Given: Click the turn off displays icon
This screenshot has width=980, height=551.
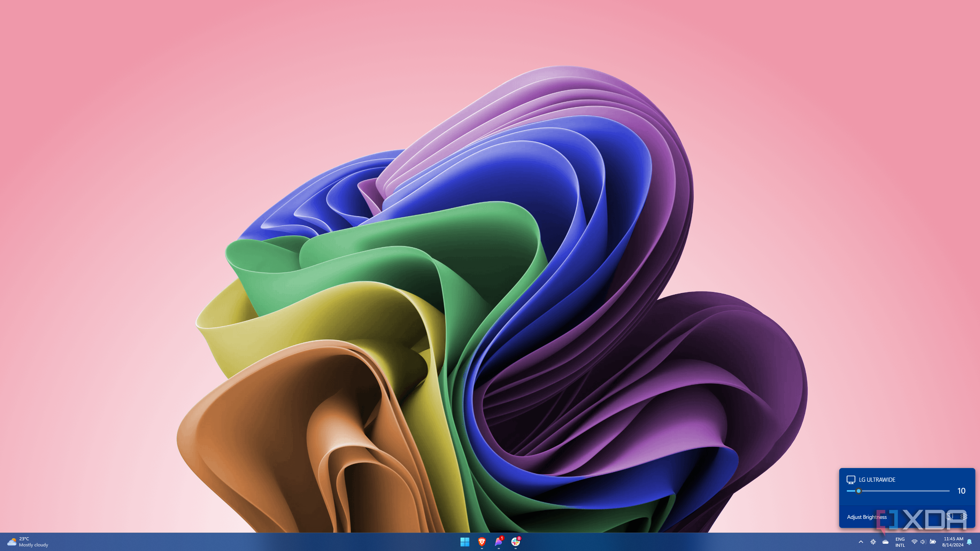Looking at the screenshot, I should click(x=949, y=517).
